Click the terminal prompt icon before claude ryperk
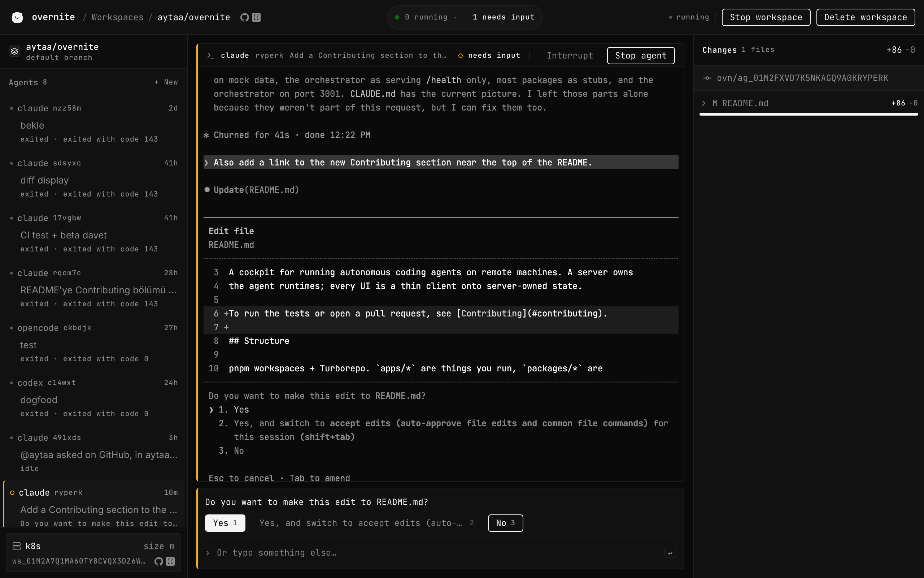The width and height of the screenshot is (924, 578). (x=210, y=55)
